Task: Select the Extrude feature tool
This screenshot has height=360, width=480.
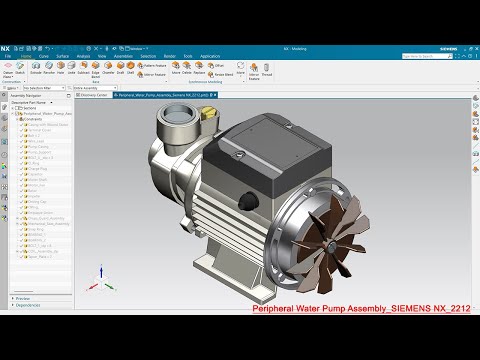Action: coord(36,68)
